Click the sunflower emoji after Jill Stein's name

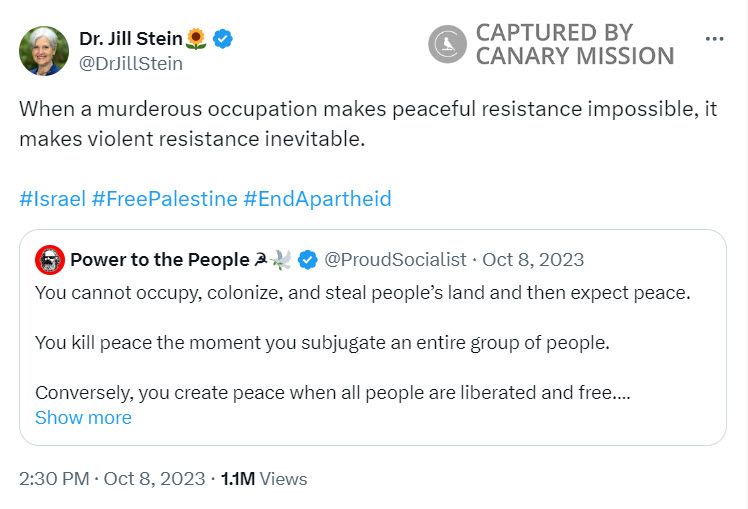[197, 40]
